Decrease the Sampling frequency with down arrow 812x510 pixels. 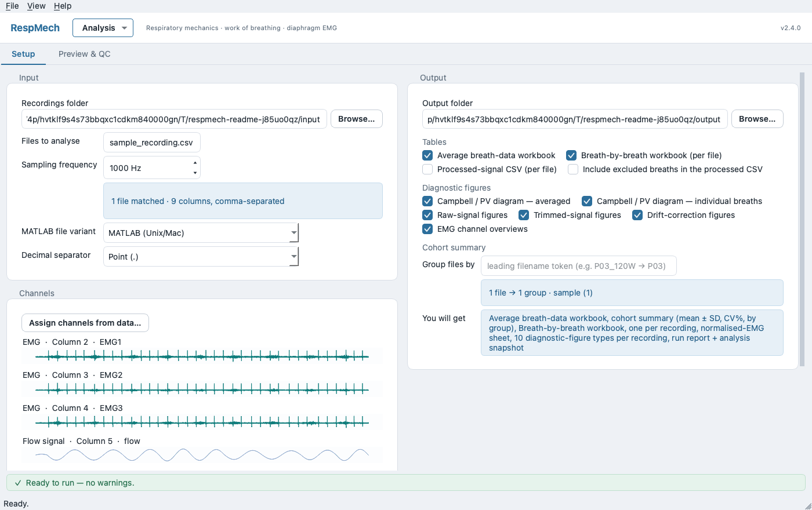tap(195, 173)
